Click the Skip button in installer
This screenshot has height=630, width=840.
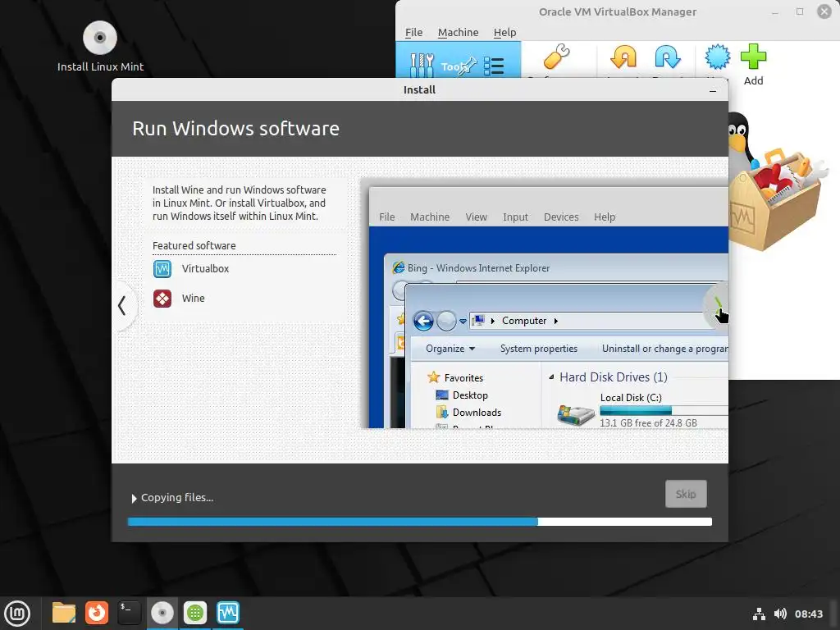[x=686, y=494]
